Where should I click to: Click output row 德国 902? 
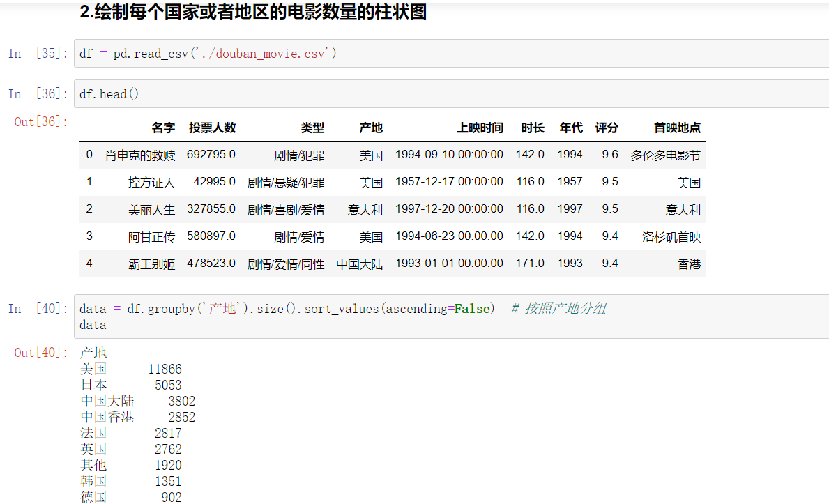click(130, 497)
